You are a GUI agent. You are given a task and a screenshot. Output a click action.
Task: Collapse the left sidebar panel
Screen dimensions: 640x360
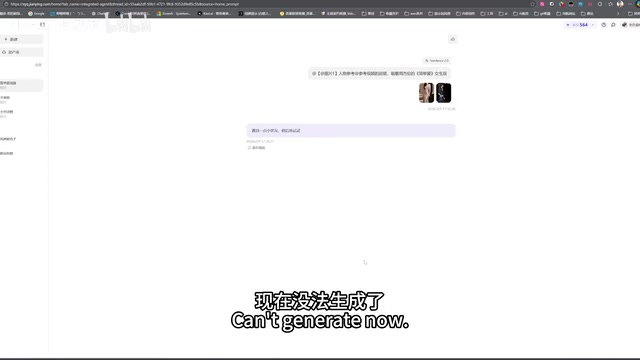point(42,24)
